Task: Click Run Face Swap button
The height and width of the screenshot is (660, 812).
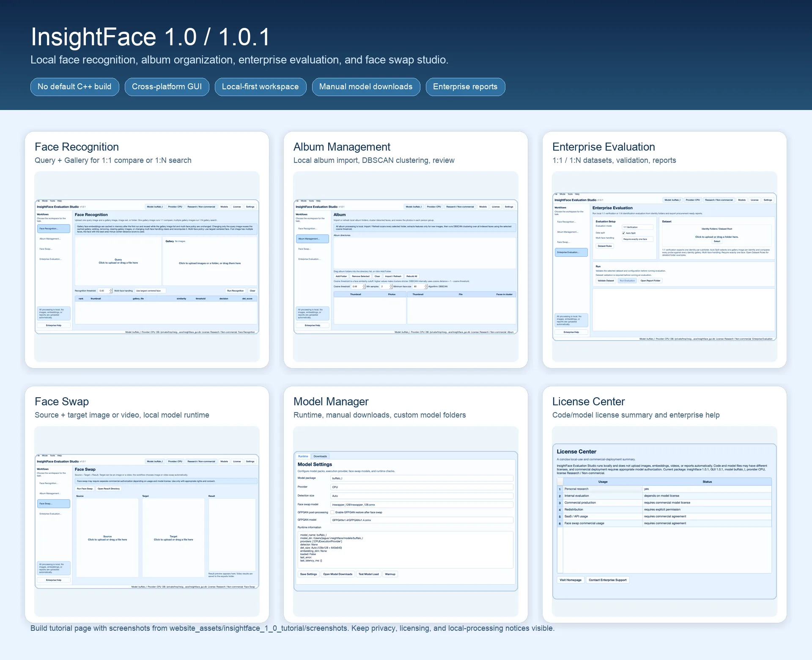Action: [85, 489]
